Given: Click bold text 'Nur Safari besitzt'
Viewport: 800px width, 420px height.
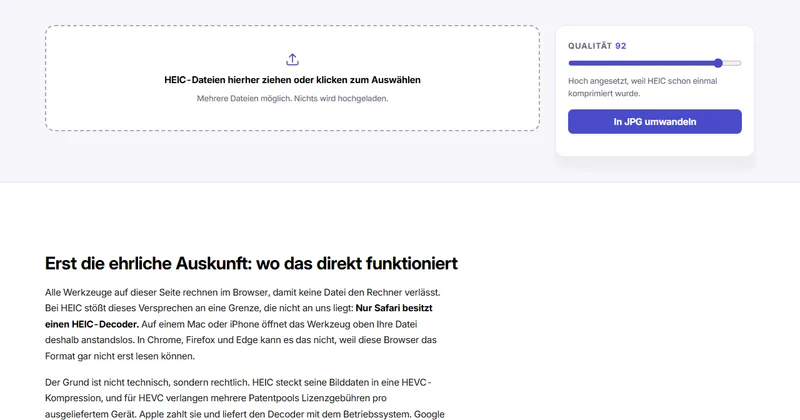Looking at the screenshot, I should [x=394, y=308].
